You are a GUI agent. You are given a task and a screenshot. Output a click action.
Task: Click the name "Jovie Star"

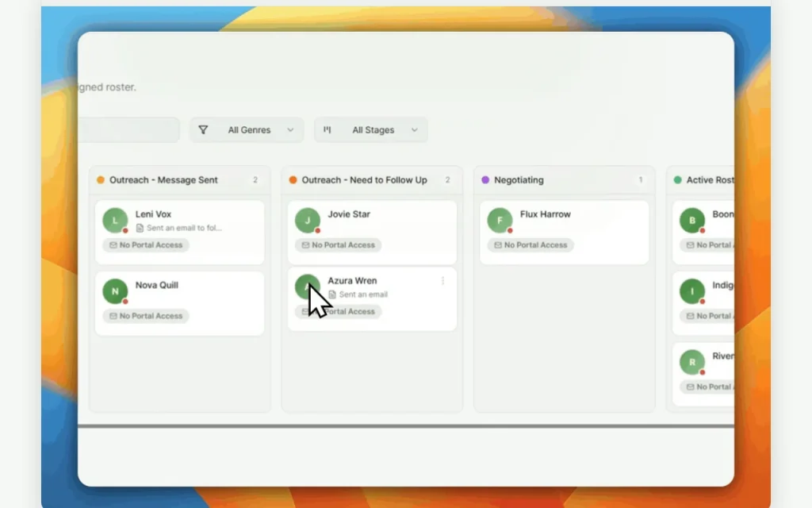(x=349, y=214)
